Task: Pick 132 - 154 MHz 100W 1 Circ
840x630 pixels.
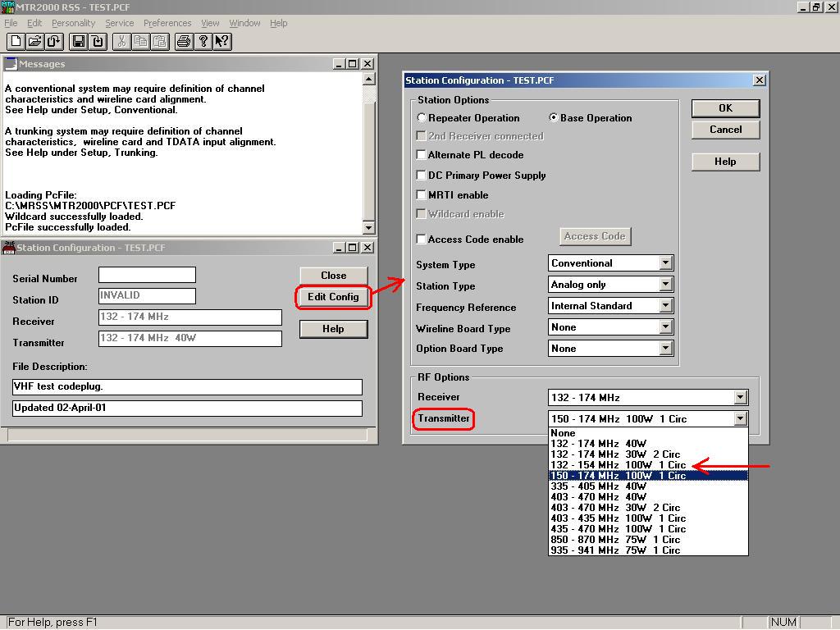Action: tap(648, 465)
